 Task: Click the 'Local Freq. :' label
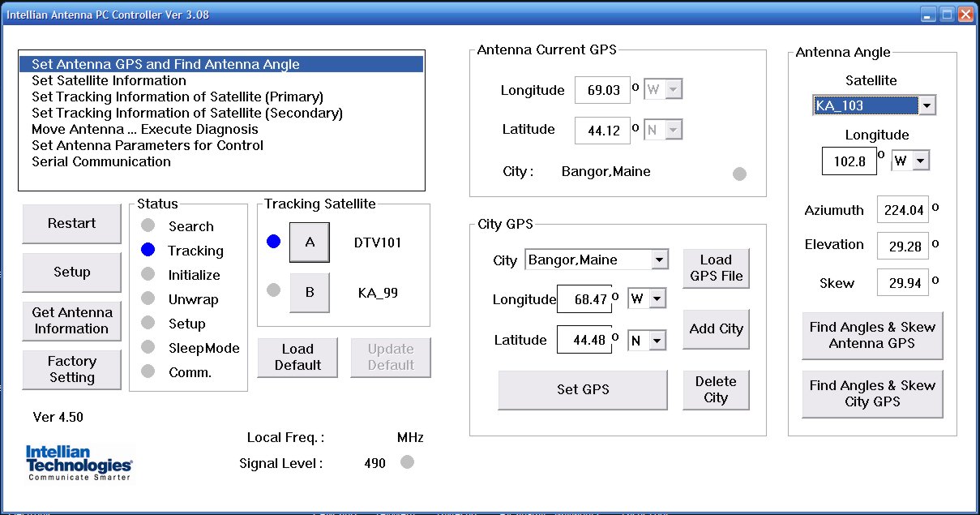[x=285, y=437]
